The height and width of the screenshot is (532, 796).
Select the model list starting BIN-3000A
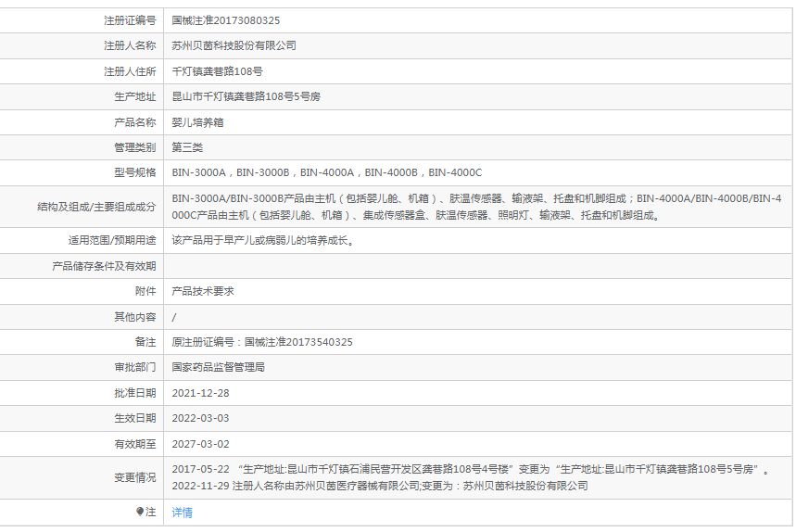[326, 172]
